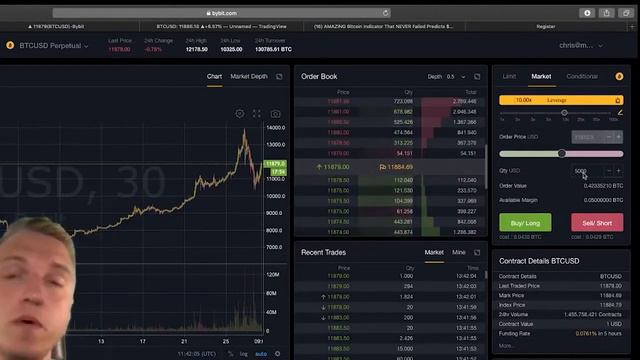This screenshot has width=640, height=360.
Task: Decrease order price with minus button
Action: click(x=609, y=137)
